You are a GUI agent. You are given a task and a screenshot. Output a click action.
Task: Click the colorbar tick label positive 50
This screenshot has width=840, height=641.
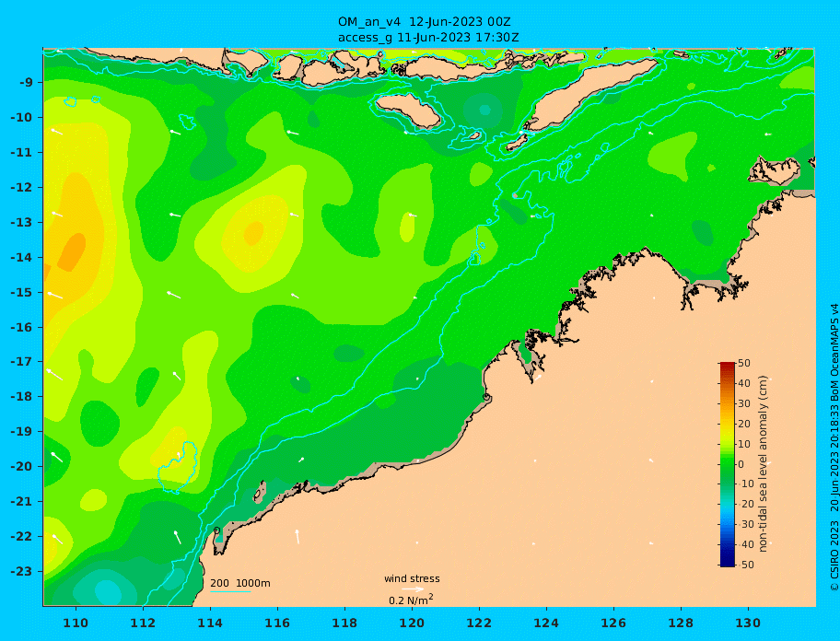point(744,363)
